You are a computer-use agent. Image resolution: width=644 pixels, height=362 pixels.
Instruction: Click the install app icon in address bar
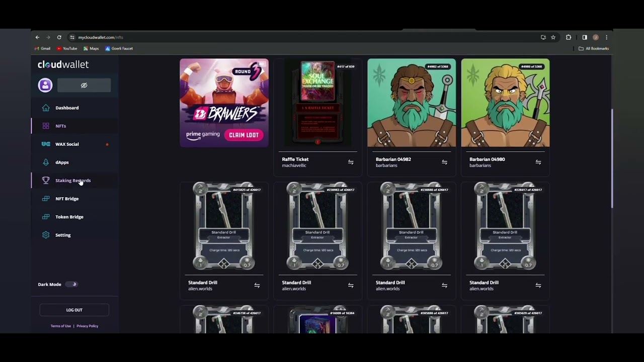coord(543,37)
